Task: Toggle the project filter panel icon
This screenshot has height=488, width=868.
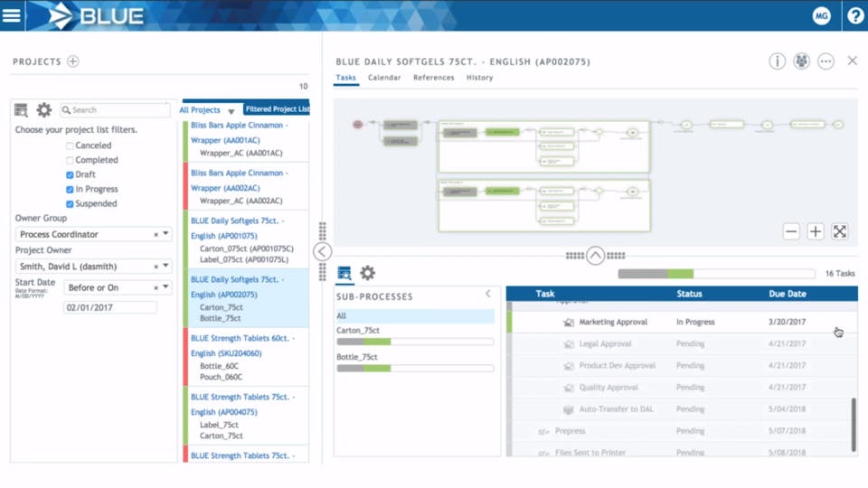Action: pyautogui.click(x=21, y=110)
